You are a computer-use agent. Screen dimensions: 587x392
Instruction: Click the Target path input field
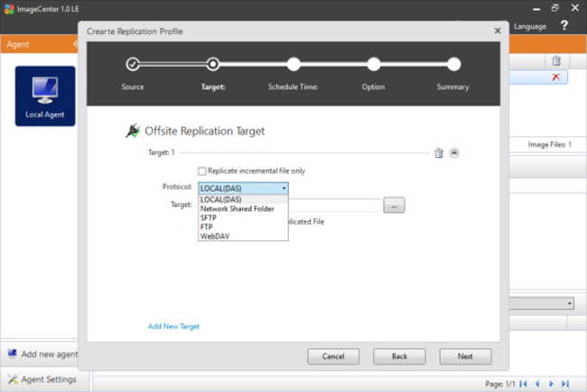tap(335, 205)
